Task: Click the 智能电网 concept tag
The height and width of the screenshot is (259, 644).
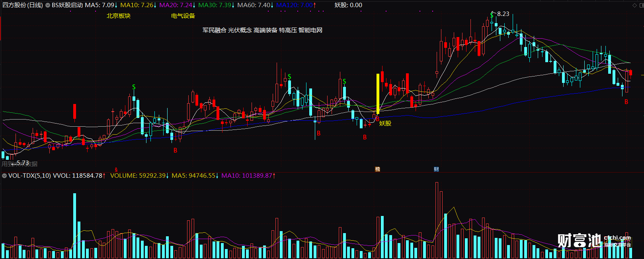Action: 310,30
